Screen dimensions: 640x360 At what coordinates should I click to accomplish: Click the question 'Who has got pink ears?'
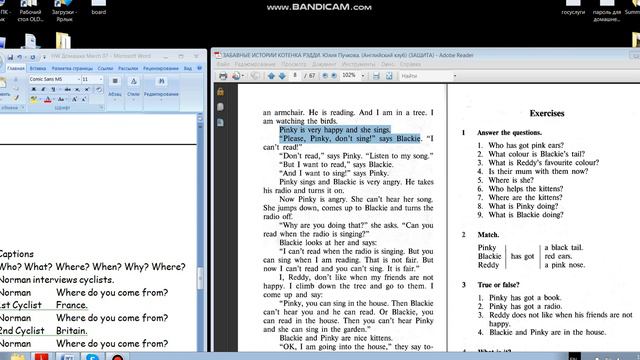point(526,145)
